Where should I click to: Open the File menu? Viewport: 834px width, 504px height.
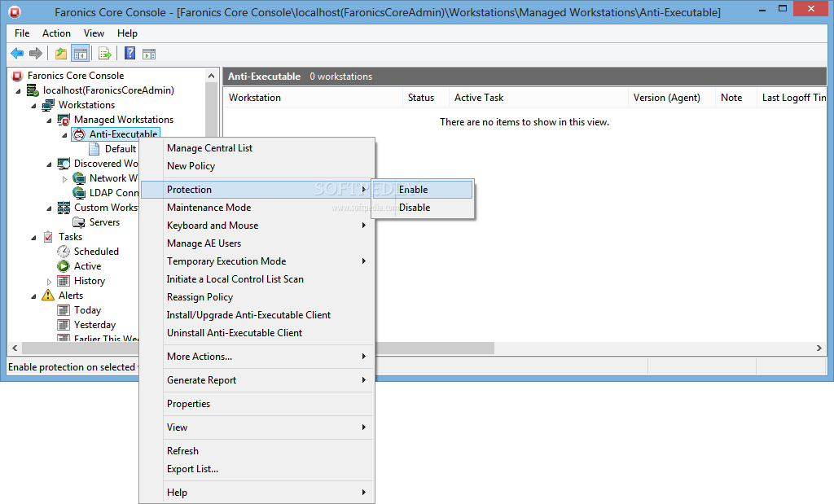tap(22, 33)
